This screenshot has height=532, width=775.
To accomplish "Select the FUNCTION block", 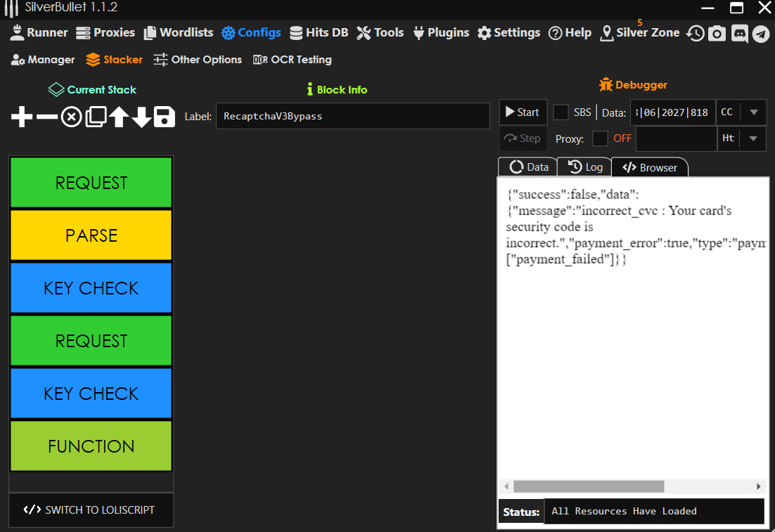I will click(x=91, y=446).
